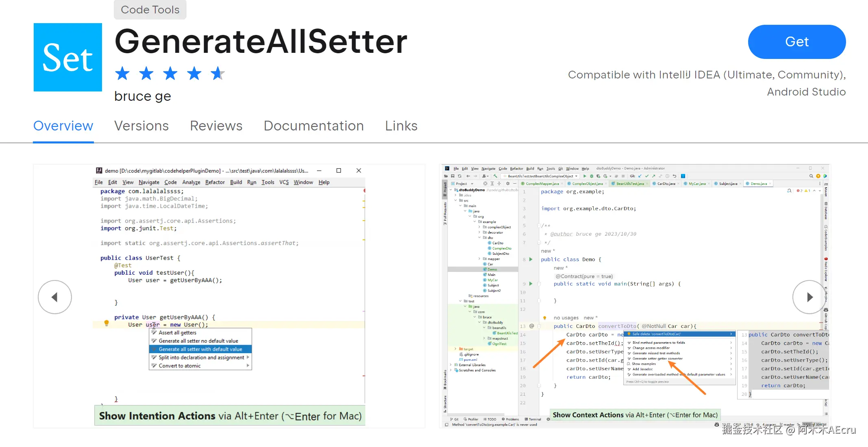The height and width of the screenshot is (447, 868).
Task: Open the bruce ge author link
Action: 143,96
